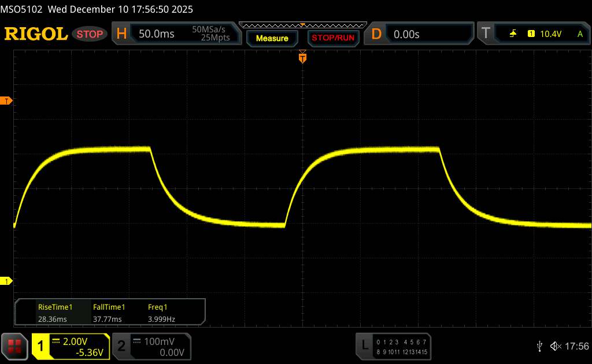Open the 50MSa/s 25Mpts acquisition settings

pyautogui.click(x=211, y=34)
